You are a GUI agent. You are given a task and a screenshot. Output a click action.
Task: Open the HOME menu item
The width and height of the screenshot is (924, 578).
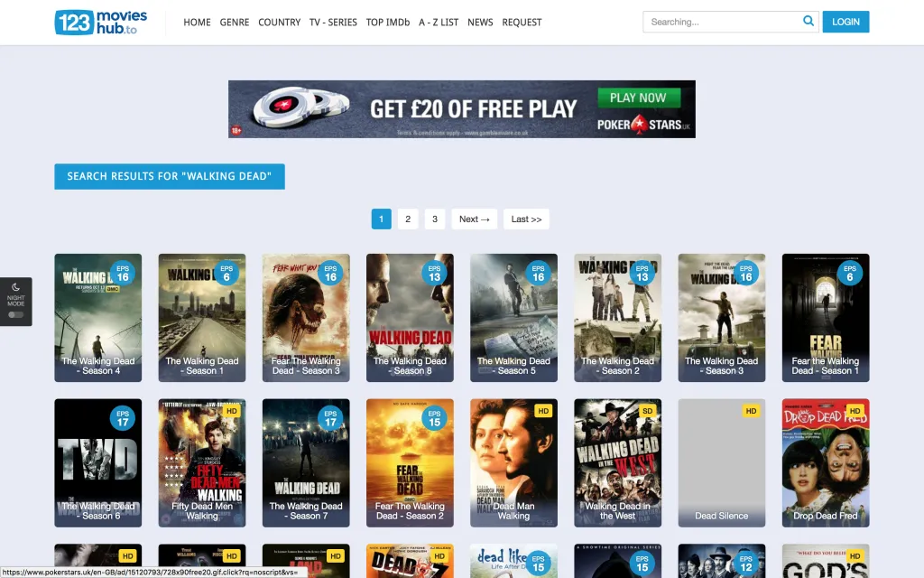pos(197,23)
